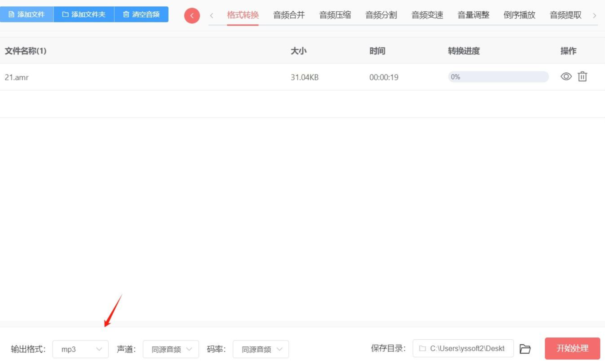This screenshot has height=364, width=605.
Task: Click the 大小 column header
Action: click(298, 51)
